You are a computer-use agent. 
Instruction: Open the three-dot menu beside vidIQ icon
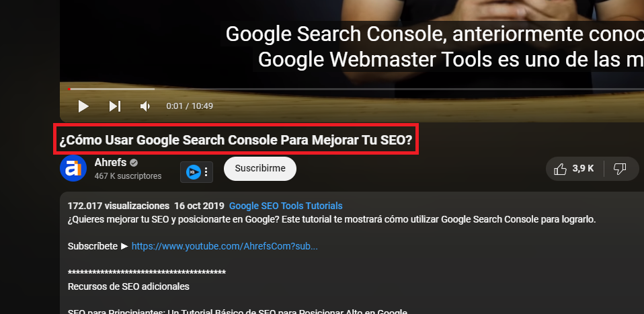[x=206, y=172]
